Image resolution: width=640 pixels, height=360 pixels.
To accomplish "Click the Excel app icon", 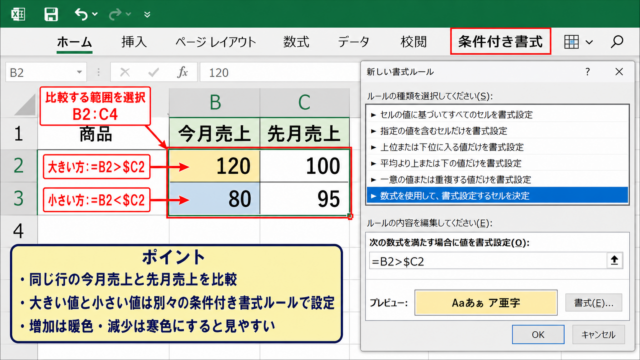I will pyautogui.click(x=18, y=14).
